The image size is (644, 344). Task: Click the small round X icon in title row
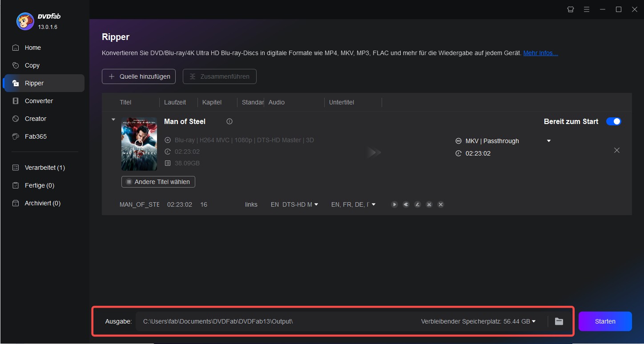pos(441,204)
